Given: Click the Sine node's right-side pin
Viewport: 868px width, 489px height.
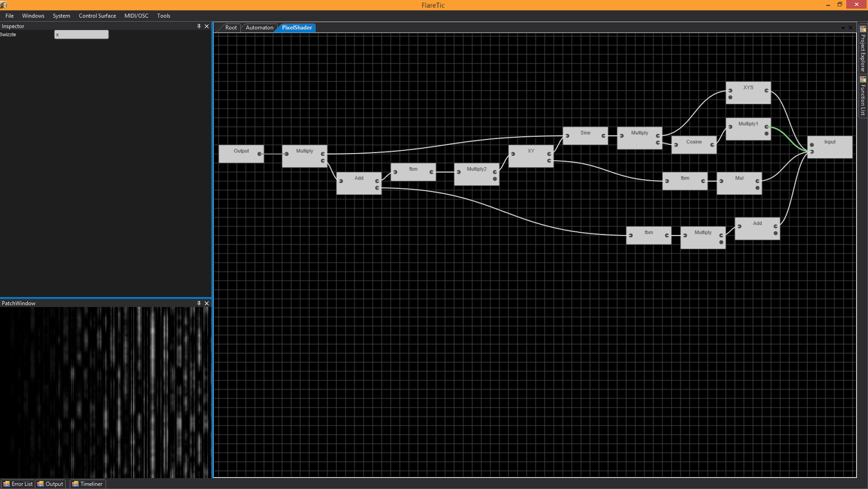Looking at the screenshot, I should (603, 136).
